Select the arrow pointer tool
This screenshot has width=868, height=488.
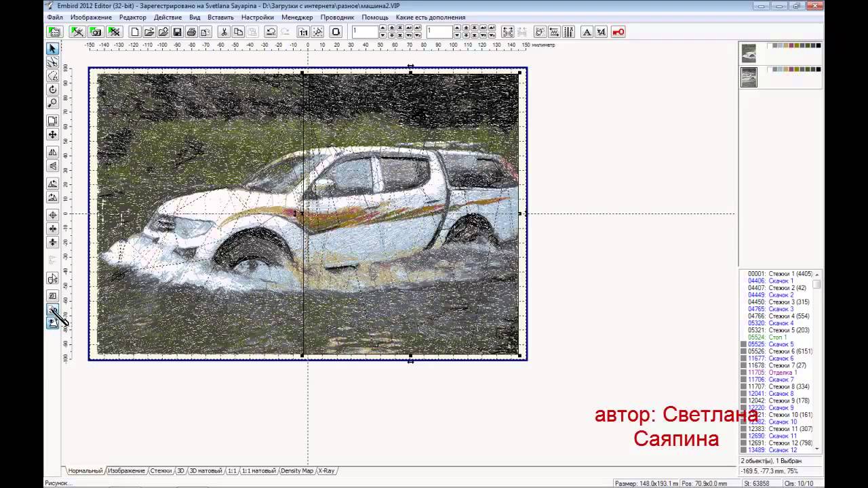click(52, 49)
